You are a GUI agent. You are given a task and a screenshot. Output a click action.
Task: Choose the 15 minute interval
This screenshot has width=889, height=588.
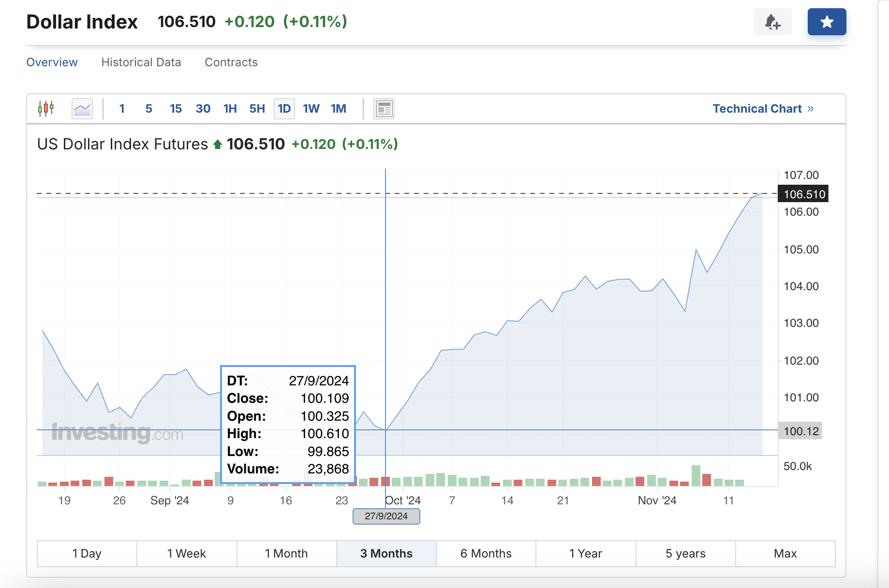click(x=176, y=109)
